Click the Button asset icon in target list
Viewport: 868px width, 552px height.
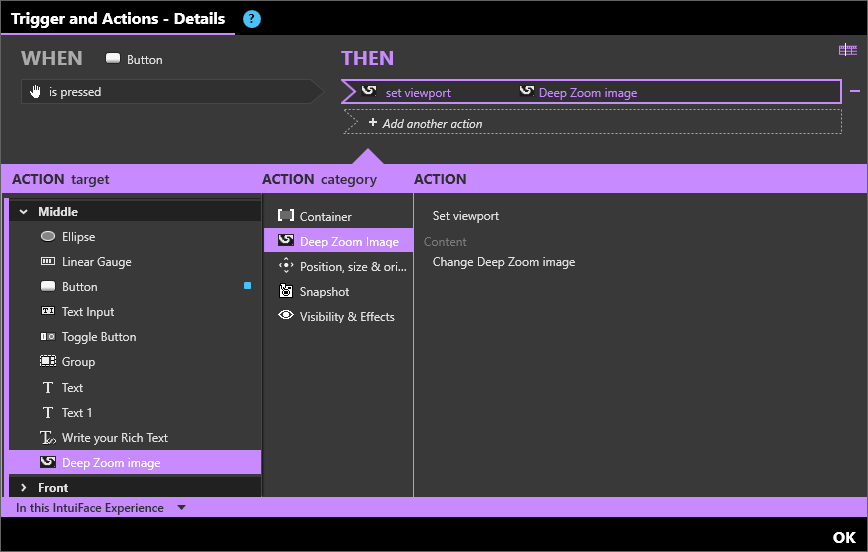48,286
